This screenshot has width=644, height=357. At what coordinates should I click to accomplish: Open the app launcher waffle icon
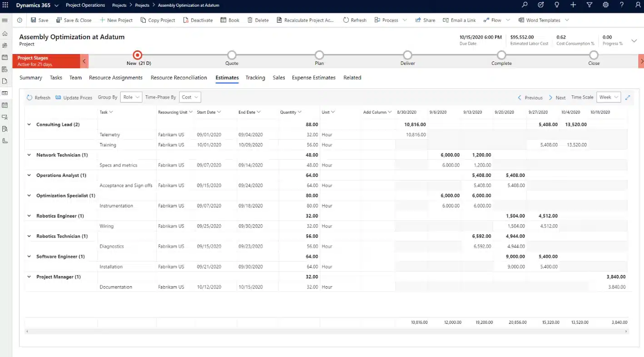click(5, 5)
